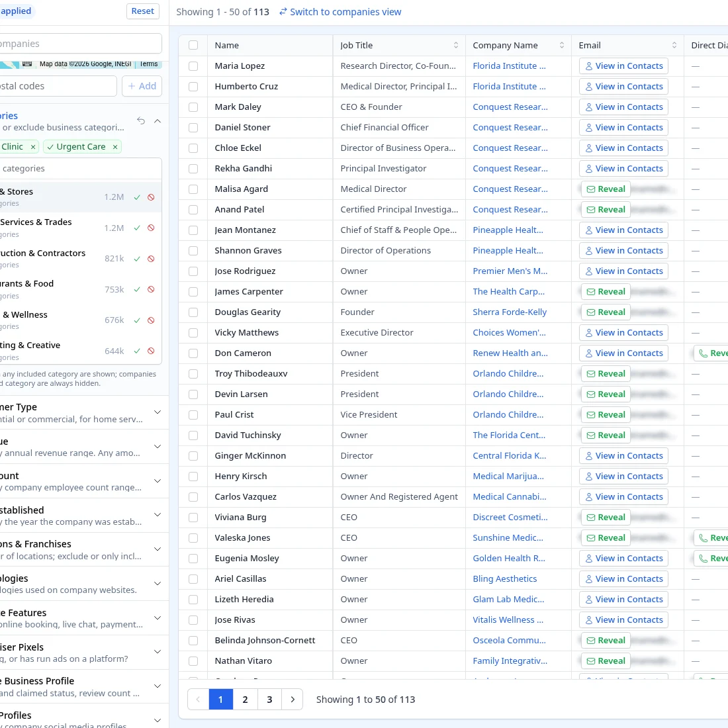Viewport: 728px width, 728px height.
Task: Check the Ariel Casillas row
Action: 193,579
